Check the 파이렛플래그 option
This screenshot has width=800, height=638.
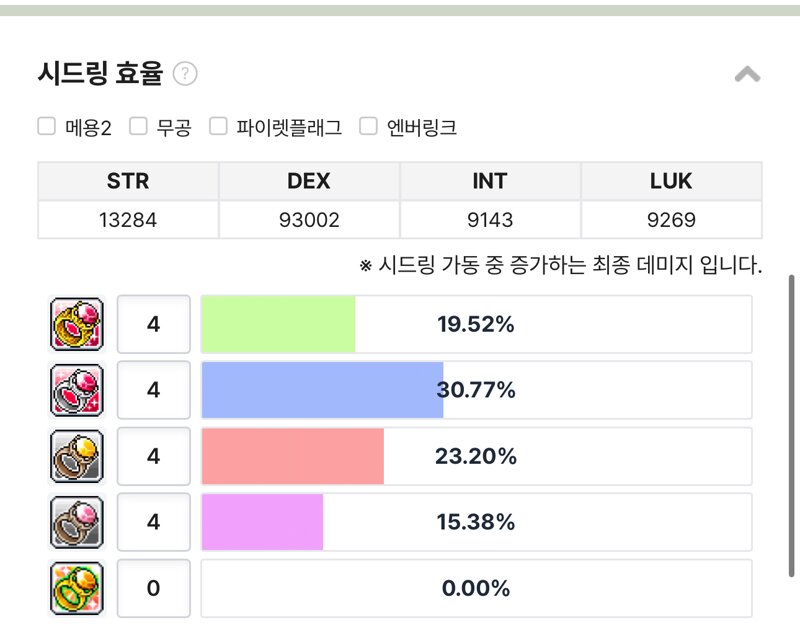(218, 126)
